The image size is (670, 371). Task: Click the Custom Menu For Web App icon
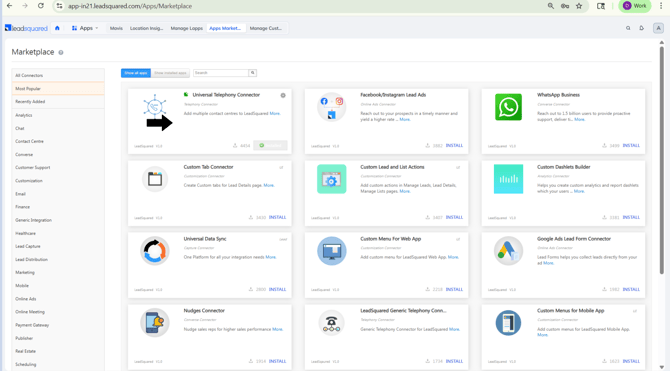click(x=332, y=251)
